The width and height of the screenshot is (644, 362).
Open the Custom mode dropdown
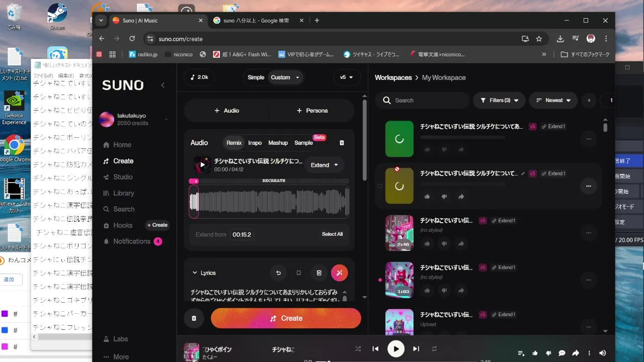pos(285,77)
